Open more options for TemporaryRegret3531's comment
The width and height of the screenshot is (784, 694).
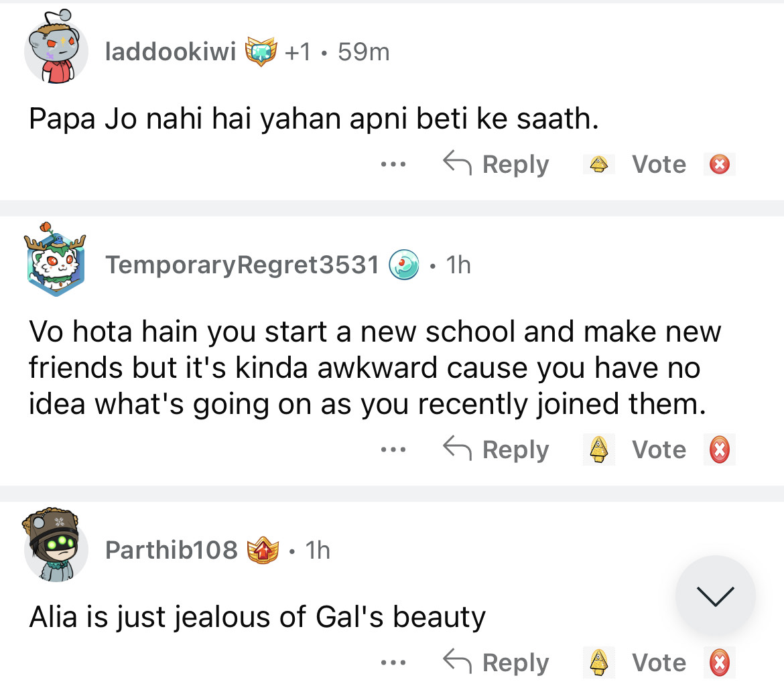[394, 449]
